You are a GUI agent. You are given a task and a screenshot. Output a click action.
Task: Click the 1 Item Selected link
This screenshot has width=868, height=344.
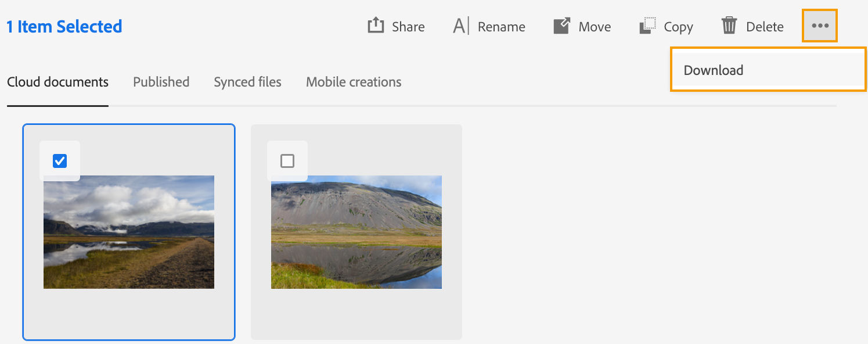pyautogui.click(x=64, y=26)
